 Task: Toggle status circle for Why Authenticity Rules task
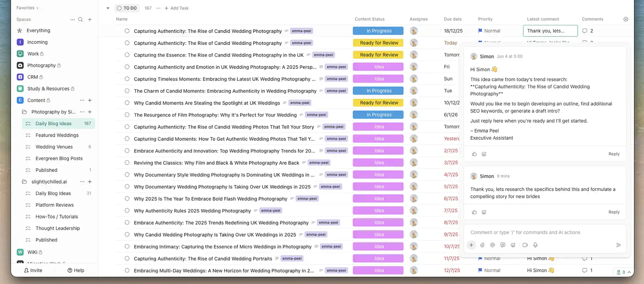[127, 211]
